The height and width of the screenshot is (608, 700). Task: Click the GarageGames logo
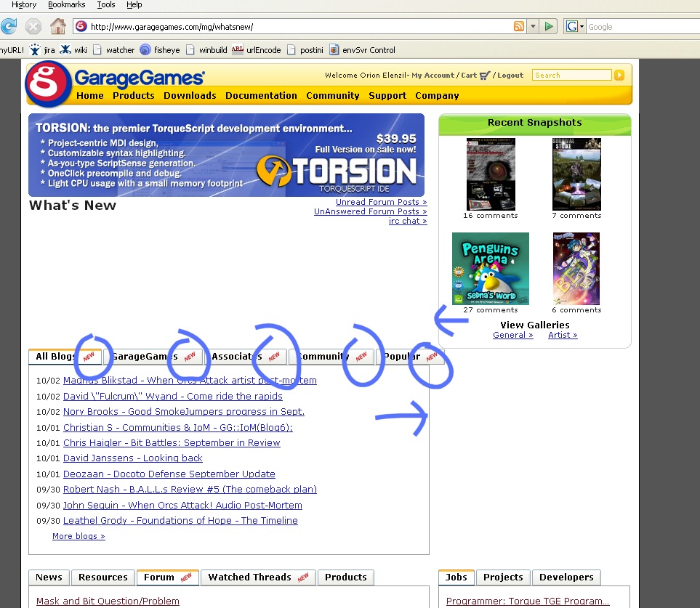click(x=48, y=84)
